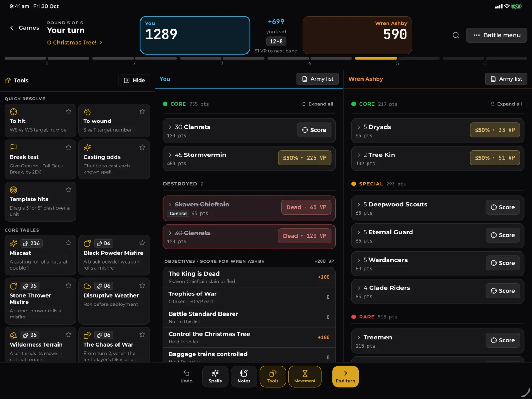Favorite the Template hits tool
This screenshot has width=532, height=399.
pyautogui.click(x=68, y=189)
